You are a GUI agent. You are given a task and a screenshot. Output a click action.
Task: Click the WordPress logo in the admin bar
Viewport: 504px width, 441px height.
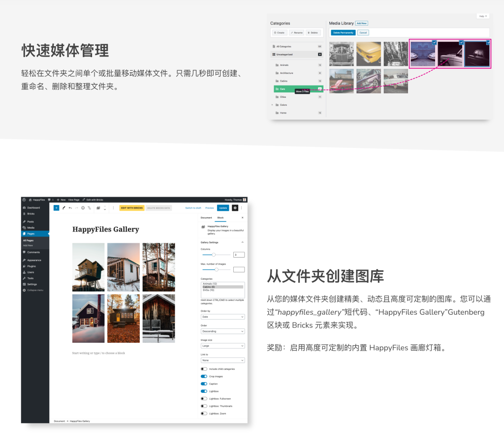(x=24, y=200)
